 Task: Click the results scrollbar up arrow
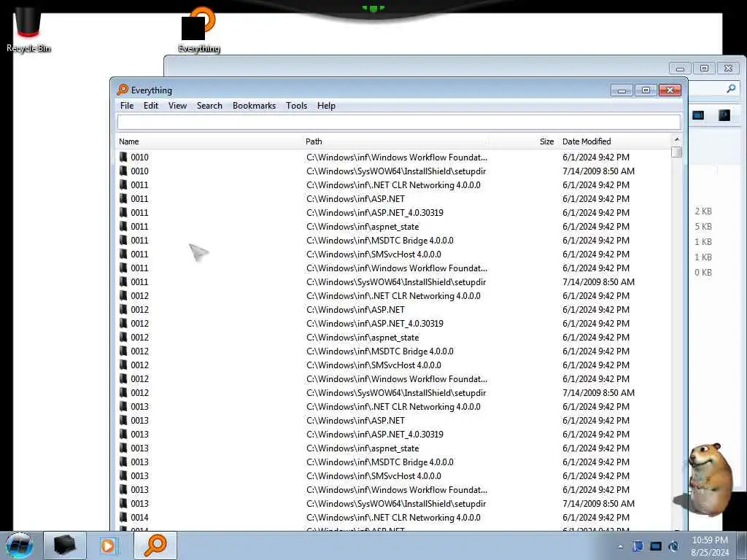coord(676,139)
